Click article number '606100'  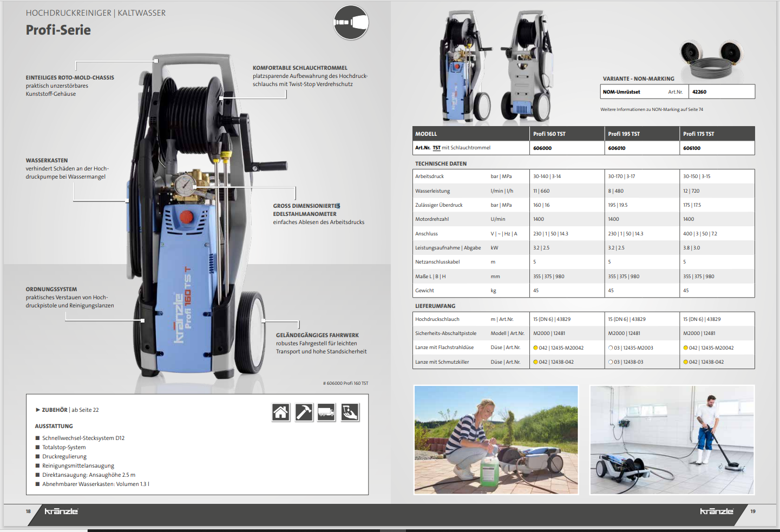pyautogui.click(x=692, y=148)
